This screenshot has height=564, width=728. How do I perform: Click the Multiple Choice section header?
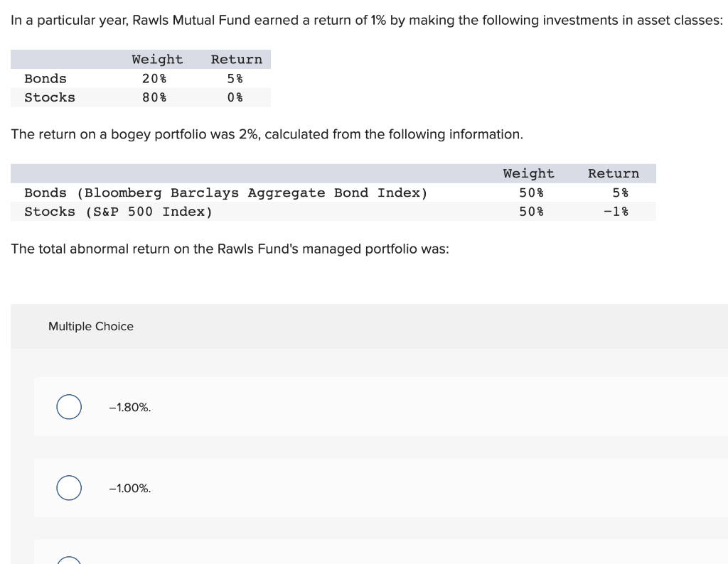click(90, 326)
